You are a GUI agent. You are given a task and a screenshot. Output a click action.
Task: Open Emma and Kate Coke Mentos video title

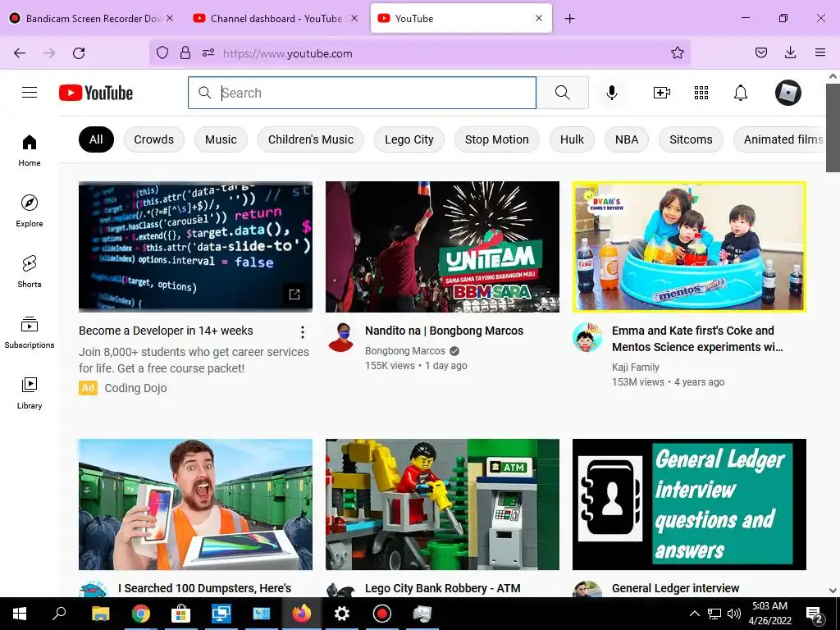click(697, 339)
